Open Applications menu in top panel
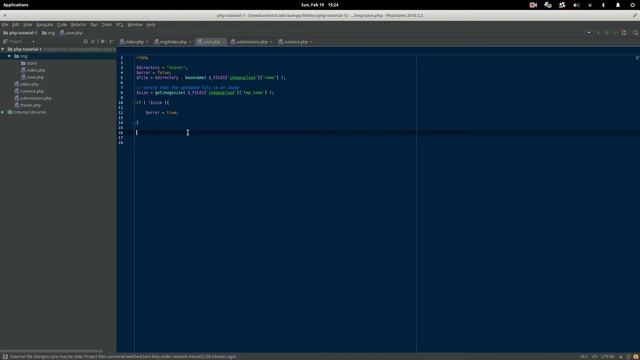This screenshot has width=640, height=360. [16, 5]
